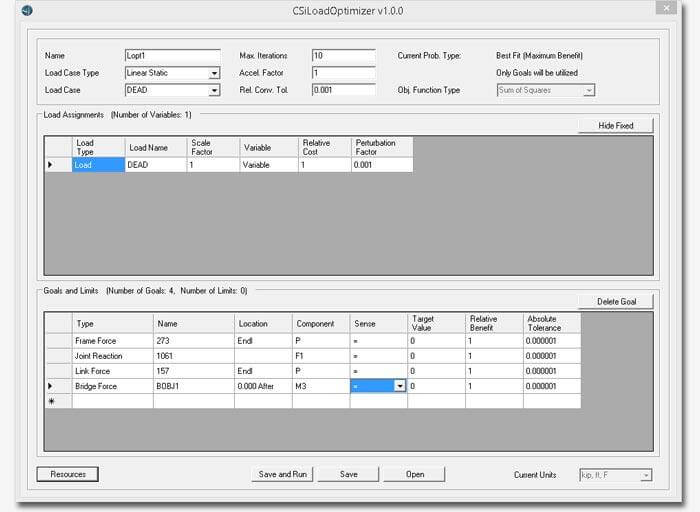Click the Rel. Conv. Tol. input field
The height and width of the screenshot is (512, 700).
point(343,90)
